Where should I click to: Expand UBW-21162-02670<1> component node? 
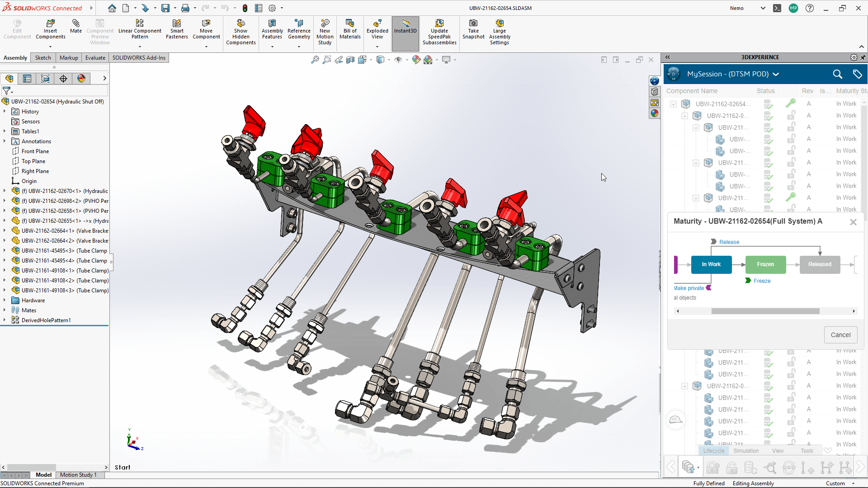point(5,191)
